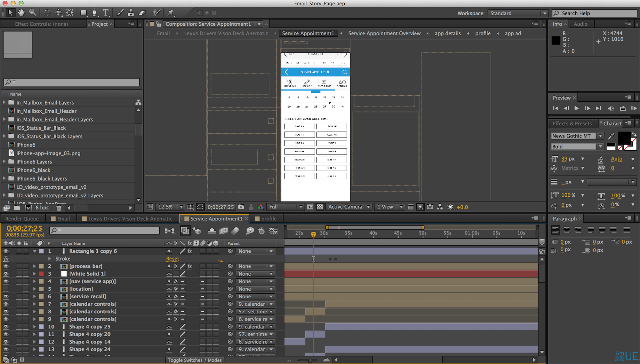Take a snapshot with the camera icon
640x364 pixels.
point(241,207)
